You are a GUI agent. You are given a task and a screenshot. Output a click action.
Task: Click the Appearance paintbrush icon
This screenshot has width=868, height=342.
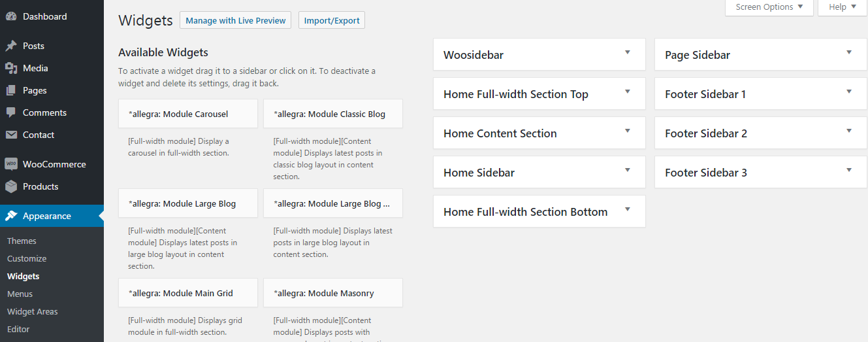(11, 216)
